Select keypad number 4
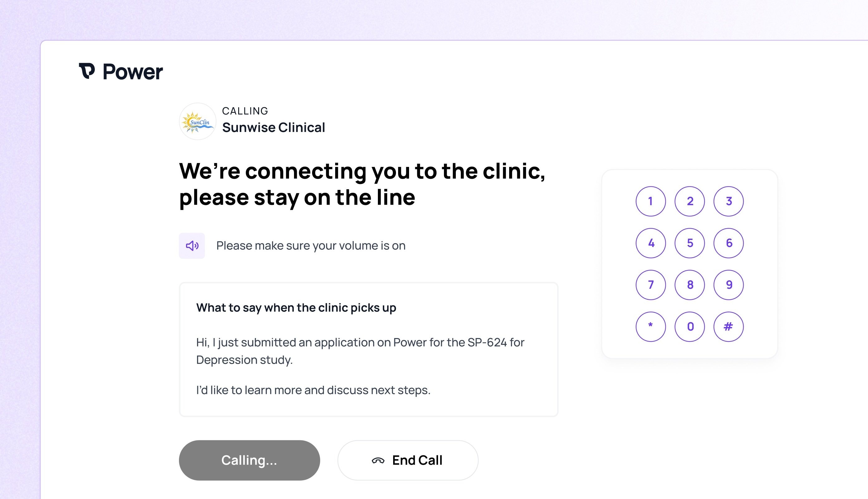This screenshot has width=868, height=499. 651,243
